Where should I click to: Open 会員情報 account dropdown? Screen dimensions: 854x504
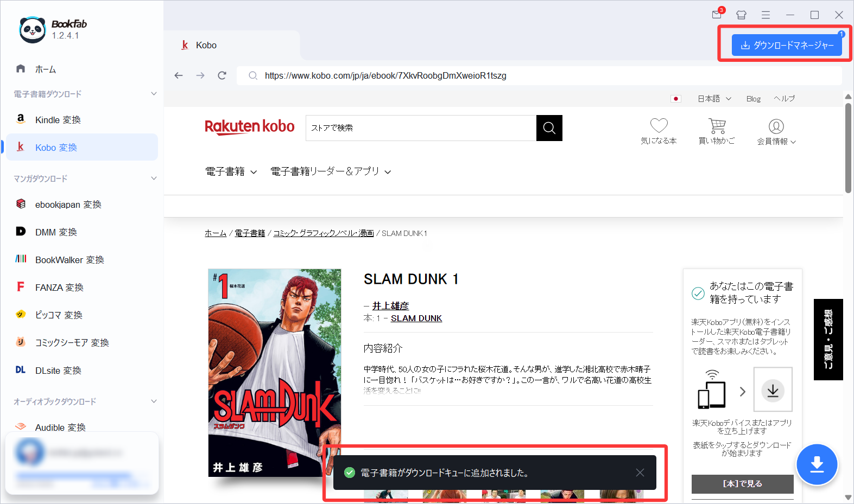(x=776, y=132)
